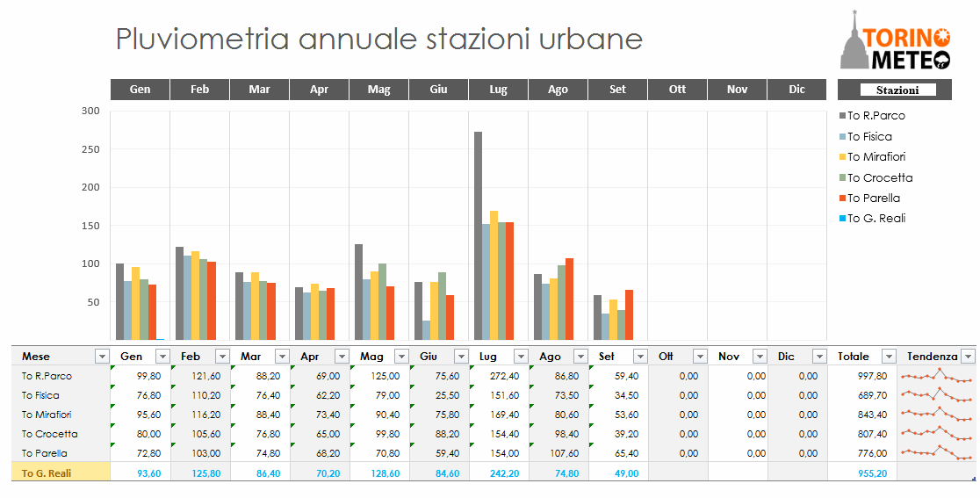Select cell with value 125,80

coord(200,473)
